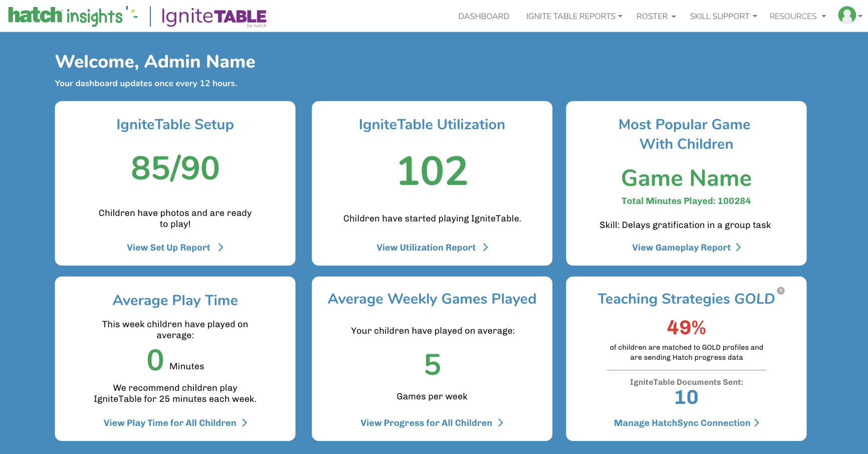The width and height of the screenshot is (868, 454).
Task: Click the IgniteTable Utilization card title
Action: (432, 124)
